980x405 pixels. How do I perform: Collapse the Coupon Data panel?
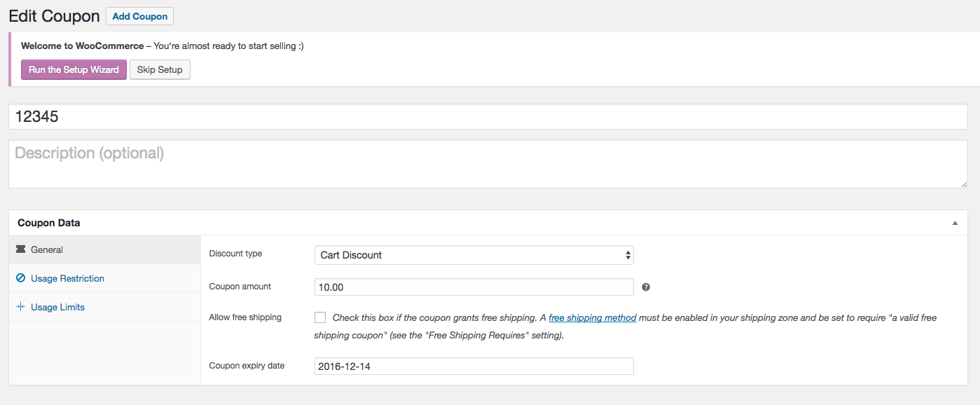(954, 222)
